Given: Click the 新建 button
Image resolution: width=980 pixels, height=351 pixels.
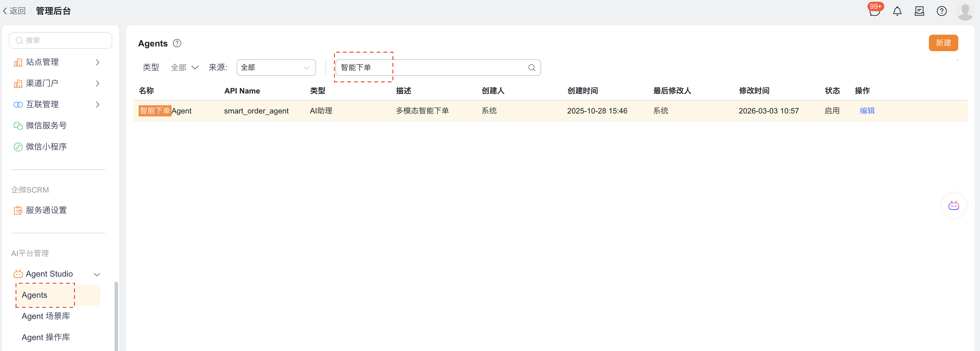Looking at the screenshot, I should 943,43.
